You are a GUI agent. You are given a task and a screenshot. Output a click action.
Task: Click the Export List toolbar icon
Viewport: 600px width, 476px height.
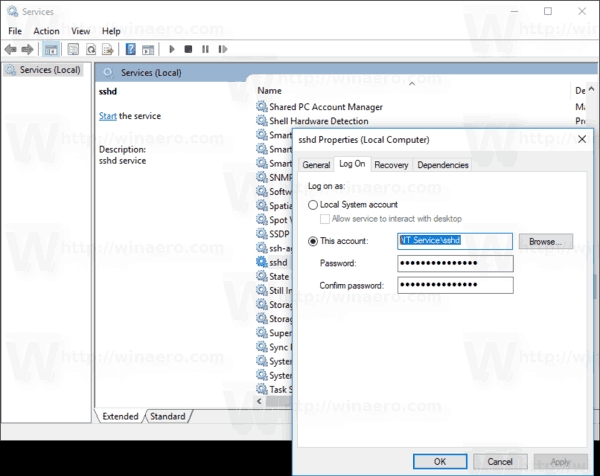pyautogui.click(x=108, y=48)
